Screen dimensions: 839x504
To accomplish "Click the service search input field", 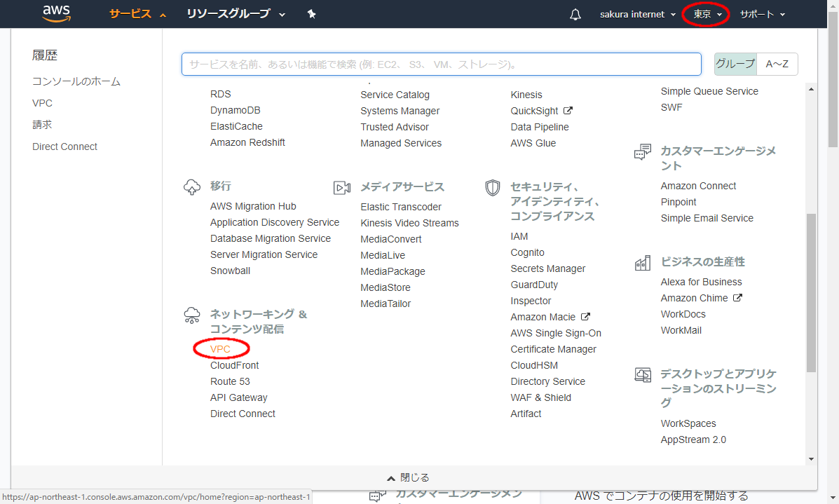I will 441,64.
